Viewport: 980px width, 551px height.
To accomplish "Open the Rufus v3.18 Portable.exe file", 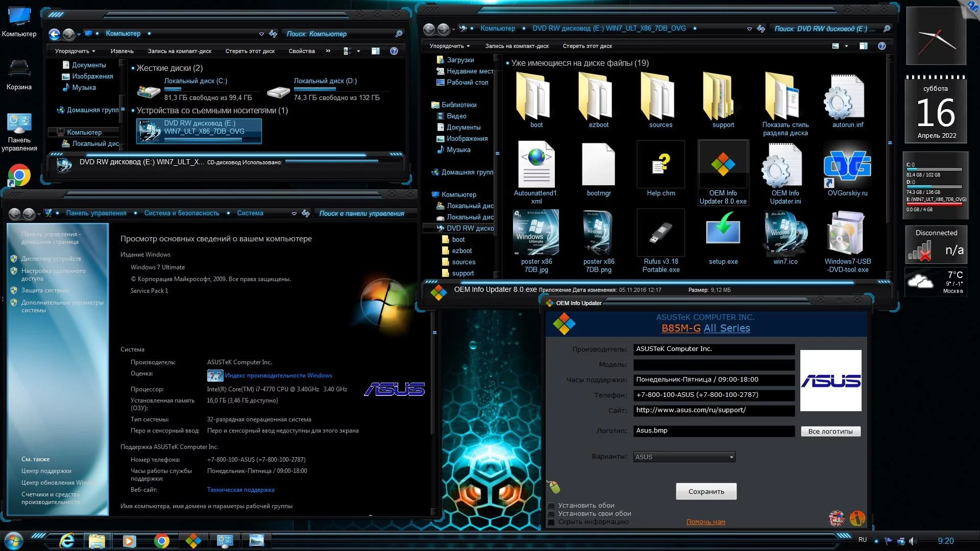I will (660, 234).
